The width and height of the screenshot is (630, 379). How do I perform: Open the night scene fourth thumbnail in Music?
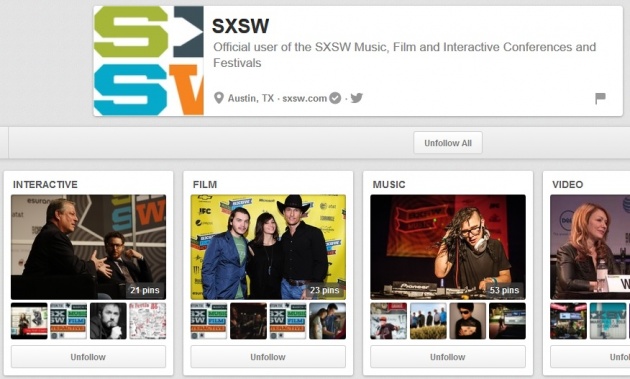(507, 321)
